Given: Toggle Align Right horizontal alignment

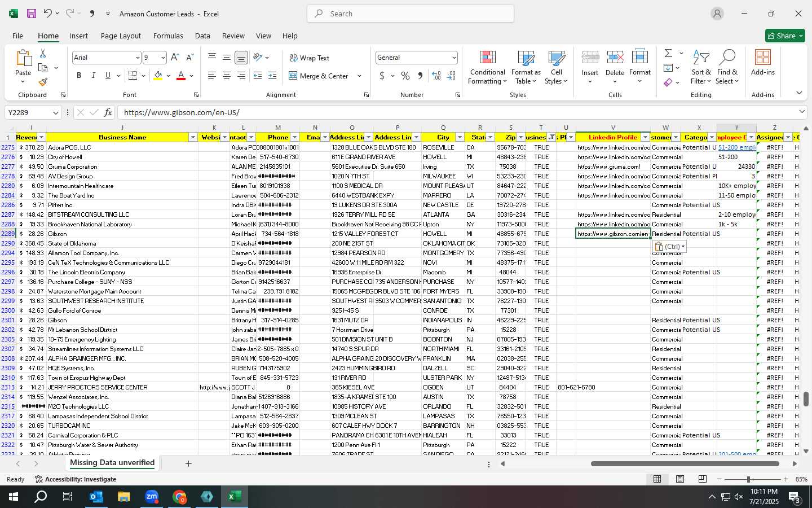Looking at the screenshot, I should pyautogui.click(x=241, y=76).
